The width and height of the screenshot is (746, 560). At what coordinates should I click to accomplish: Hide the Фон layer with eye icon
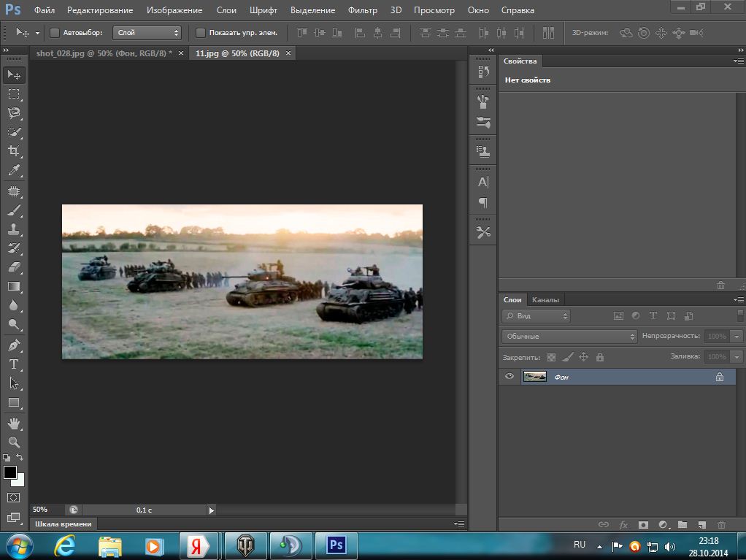point(509,377)
